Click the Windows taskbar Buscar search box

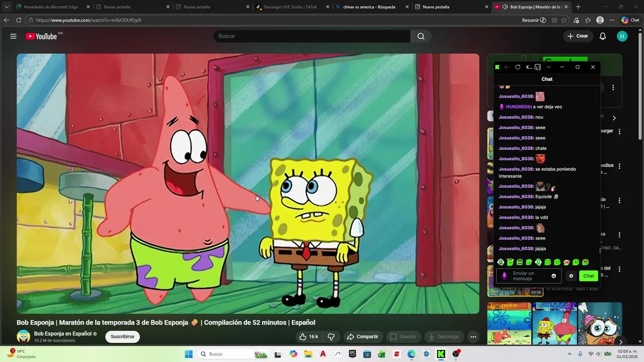(234, 354)
